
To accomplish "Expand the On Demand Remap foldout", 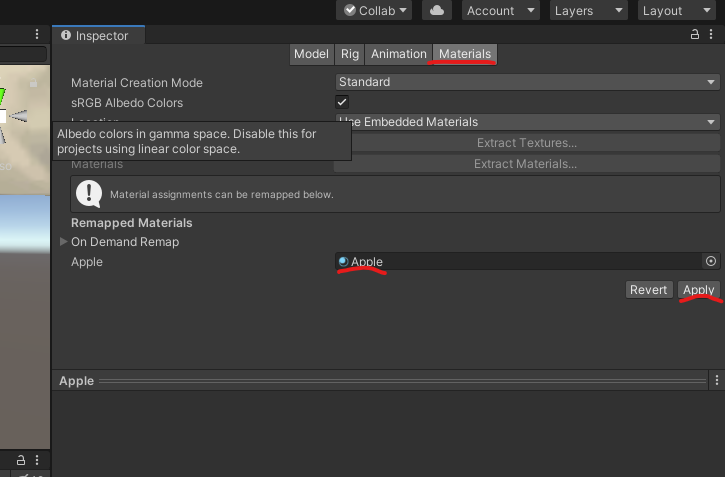I will 64,241.
